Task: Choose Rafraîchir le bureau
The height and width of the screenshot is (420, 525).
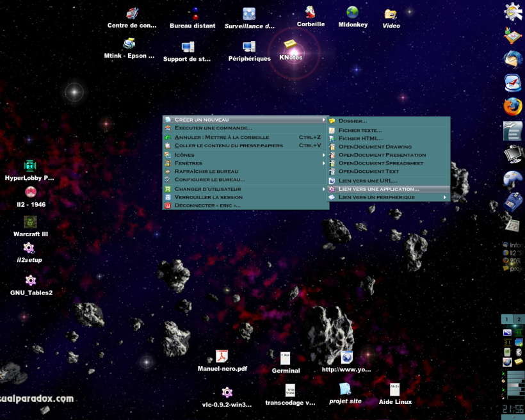Action: tap(246, 172)
